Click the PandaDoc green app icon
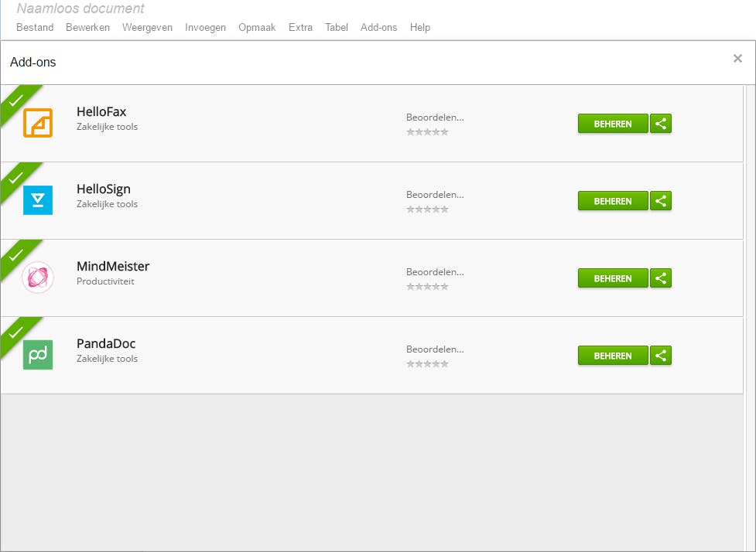Viewport: 756px width, 552px height. point(38,355)
